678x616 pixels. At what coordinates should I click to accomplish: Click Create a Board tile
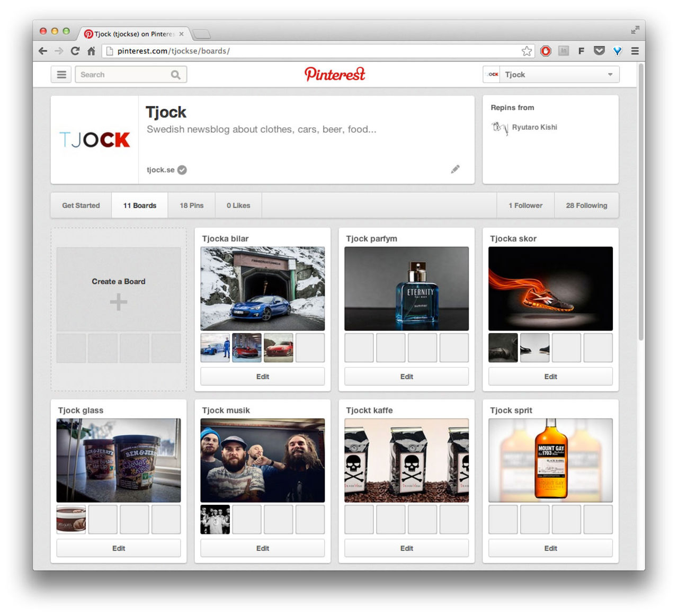[x=119, y=289]
